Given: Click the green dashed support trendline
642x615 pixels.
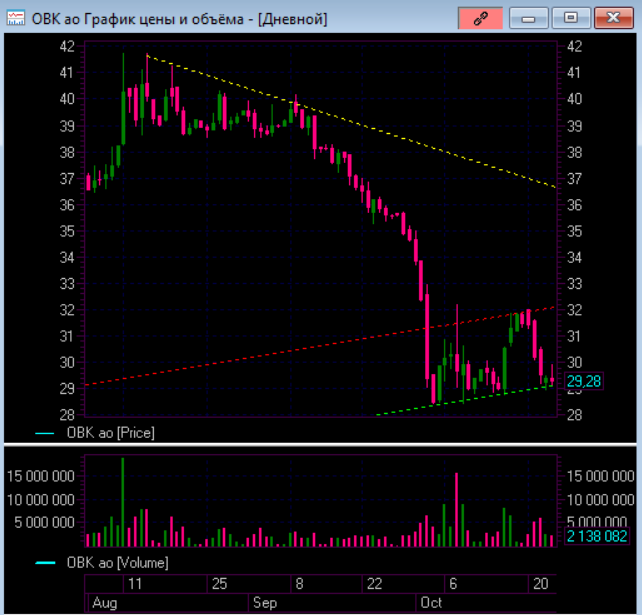Looking at the screenshot, I should (465, 400).
